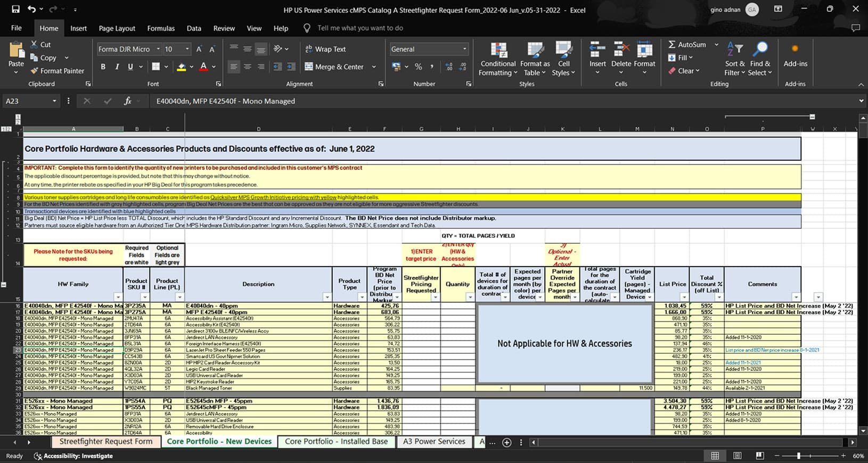Apply the red font color
Image resolution: width=868 pixels, height=463 pixels.
pos(203,67)
